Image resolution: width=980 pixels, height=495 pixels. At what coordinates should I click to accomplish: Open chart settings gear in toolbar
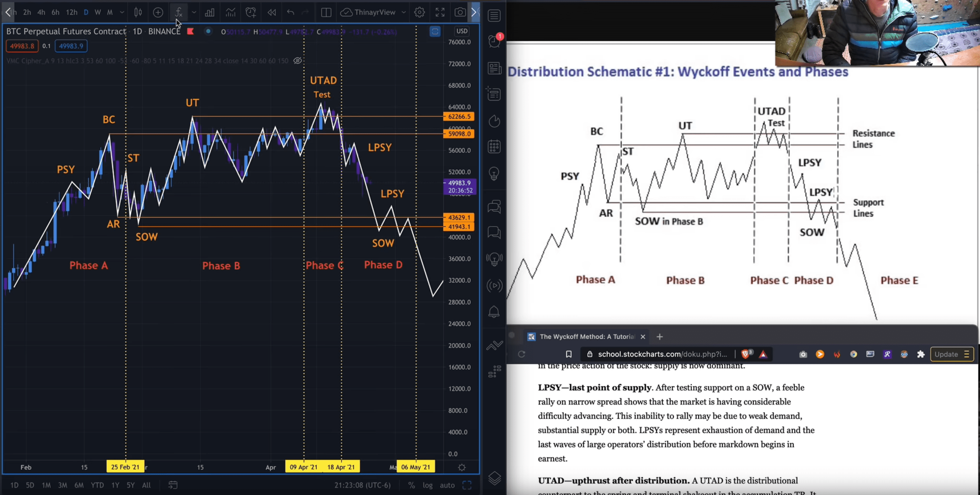(x=419, y=12)
